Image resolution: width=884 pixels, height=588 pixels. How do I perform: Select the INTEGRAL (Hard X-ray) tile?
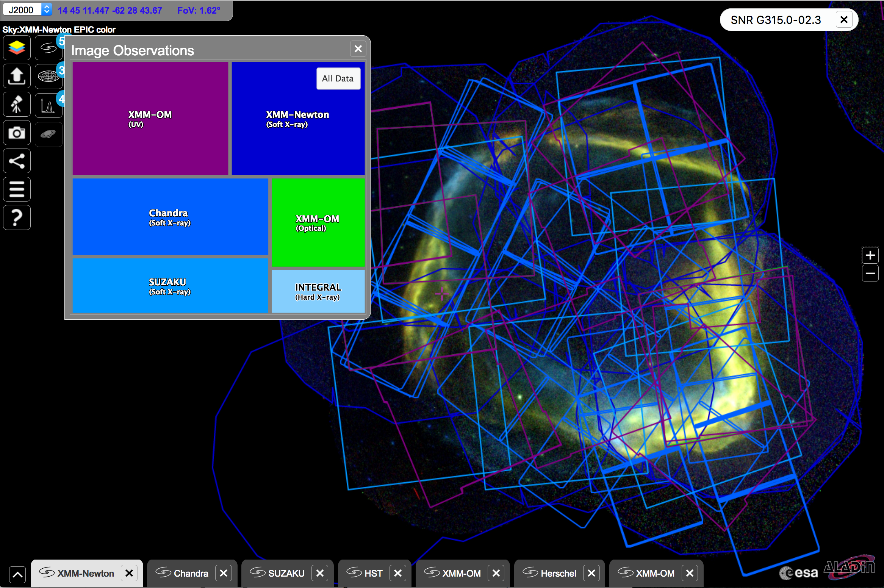[x=318, y=292]
